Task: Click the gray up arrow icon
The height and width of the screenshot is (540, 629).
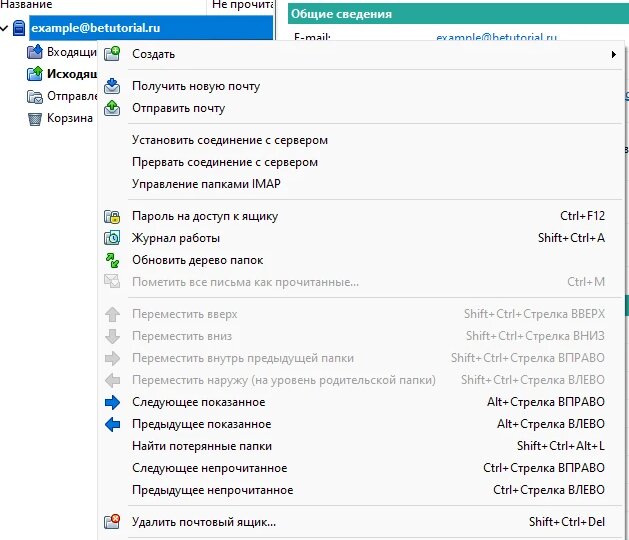Action: tap(112, 314)
